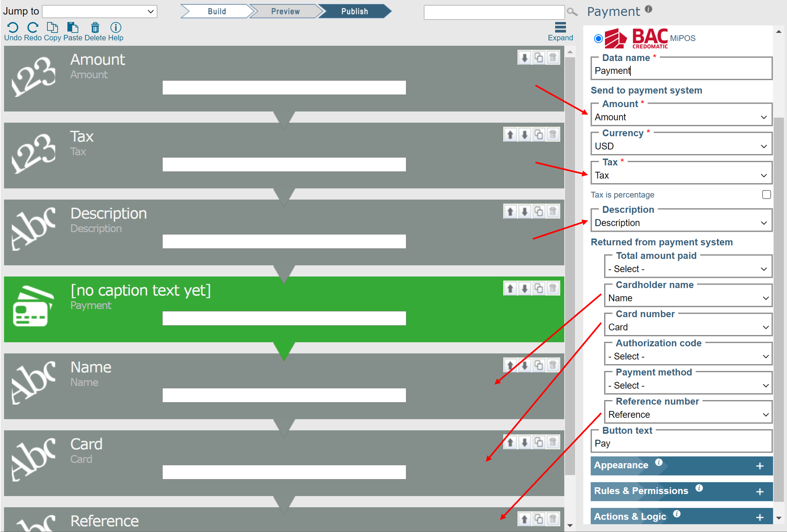The height and width of the screenshot is (532, 787).
Task: Switch to the Publish step
Action: click(355, 11)
